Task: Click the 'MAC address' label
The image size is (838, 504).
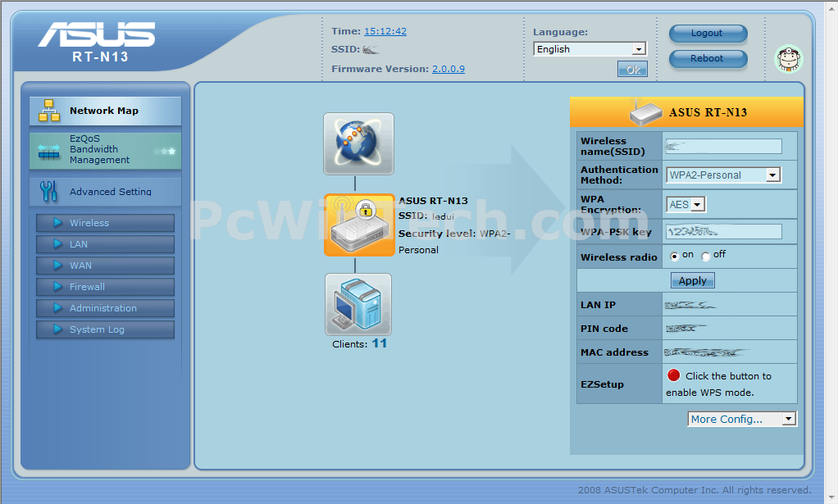Action: point(615,352)
